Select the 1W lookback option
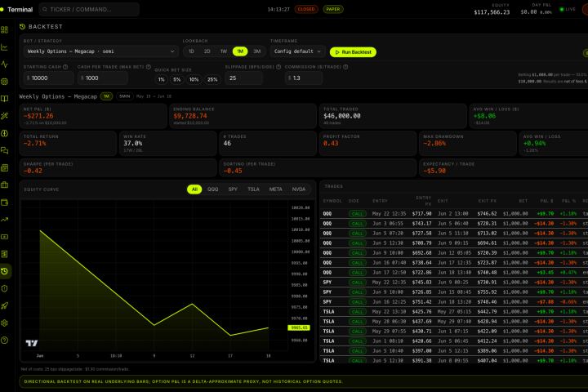The image size is (588, 392). click(x=224, y=51)
